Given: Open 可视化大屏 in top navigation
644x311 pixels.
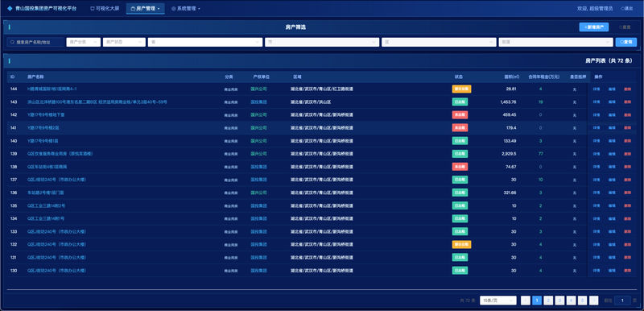Looking at the screenshot, I should [x=105, y=8].
